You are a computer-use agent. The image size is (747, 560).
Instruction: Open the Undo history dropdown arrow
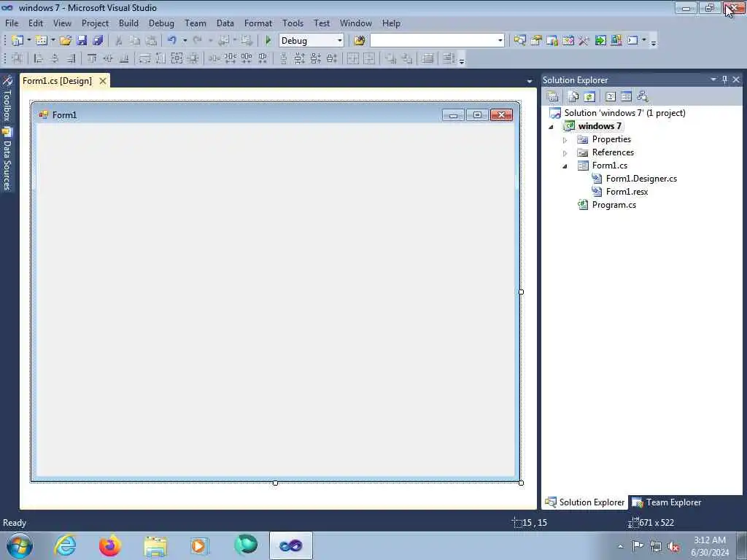coord(185,41)
